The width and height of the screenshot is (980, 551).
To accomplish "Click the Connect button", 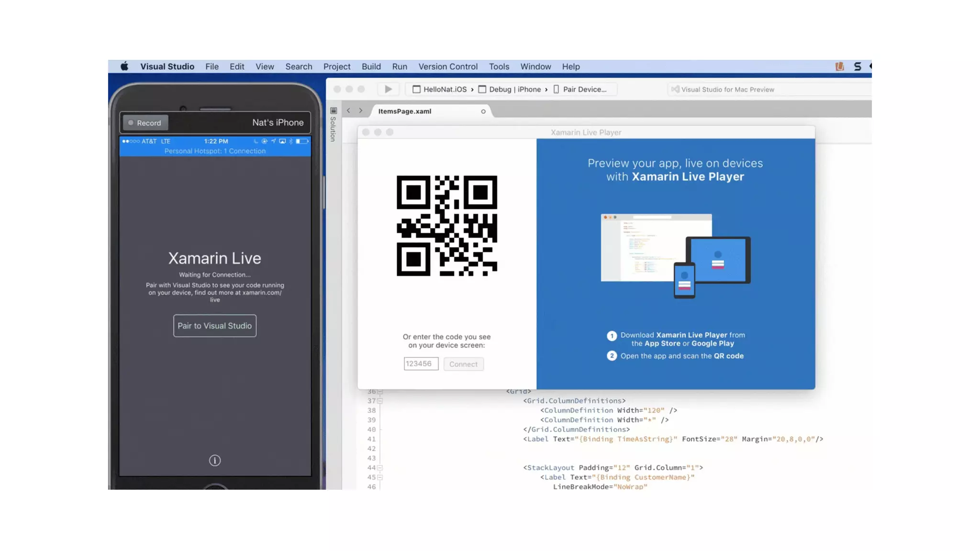I will [463, 364].
